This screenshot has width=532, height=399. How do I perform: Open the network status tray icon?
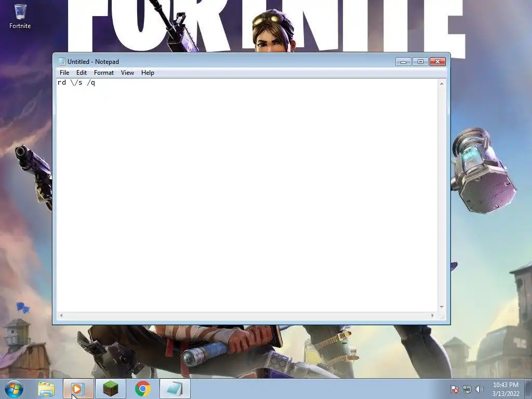(467, 389)
